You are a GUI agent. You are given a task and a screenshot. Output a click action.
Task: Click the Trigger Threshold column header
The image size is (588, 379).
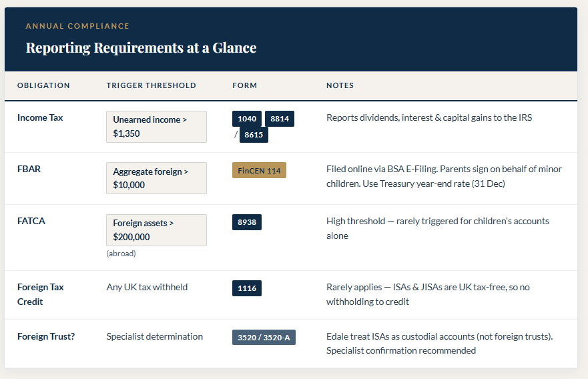[151, 85]
